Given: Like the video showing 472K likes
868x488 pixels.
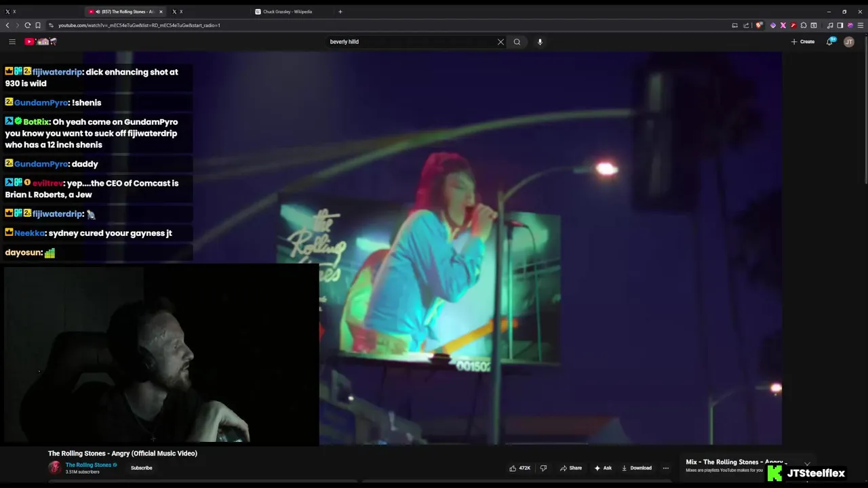Looking at the screenshot, I should click(x=520, y=468).
